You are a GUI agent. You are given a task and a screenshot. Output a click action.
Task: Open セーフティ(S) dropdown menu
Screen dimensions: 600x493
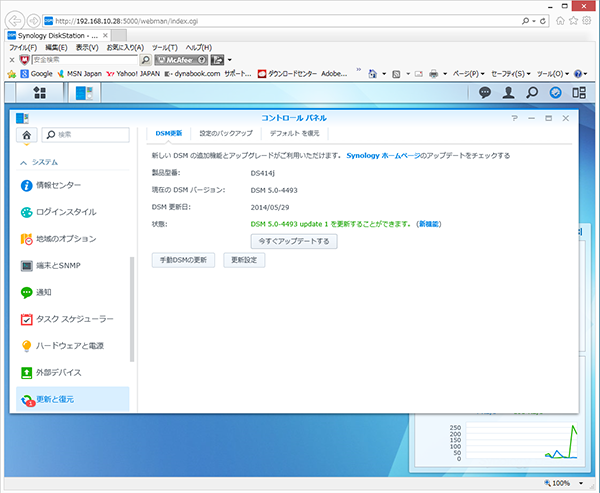510,73
